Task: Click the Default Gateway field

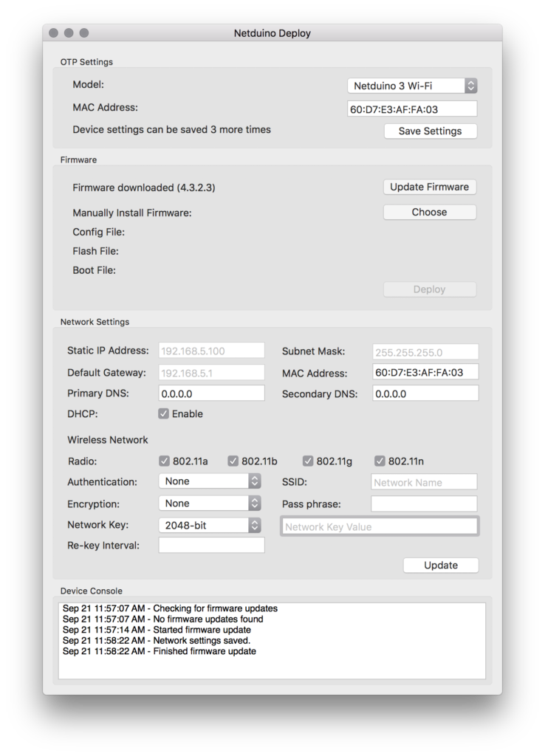Action: tap(211, 373)
